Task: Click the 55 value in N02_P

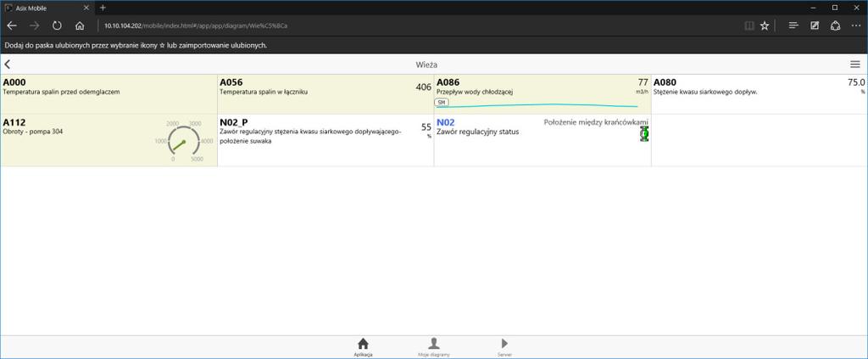Action: [426, 127]
